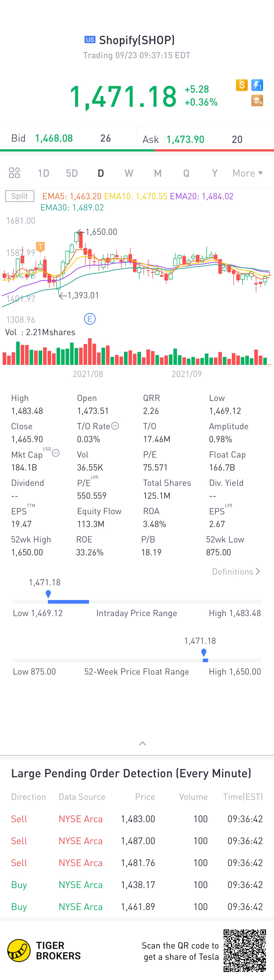Tap the Data Source column header
This screenshot has height=980, width=274.
point(82,797)
